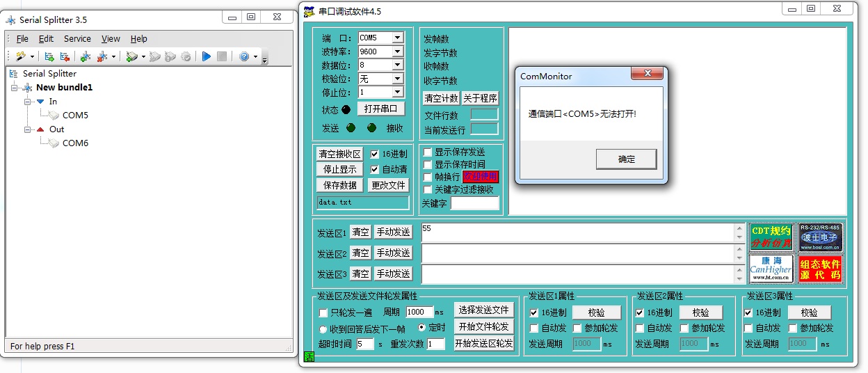Click the CDT规约 banner icon
868x373 pixels.
771,237
